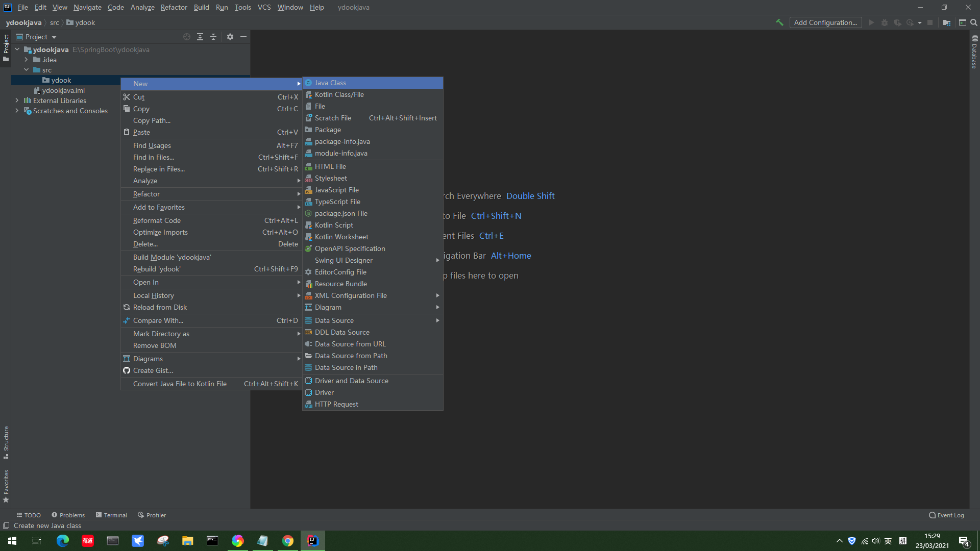This screenshot has width=980, height=551.
Task: Open the Event Log button
Action: (946, 515)
